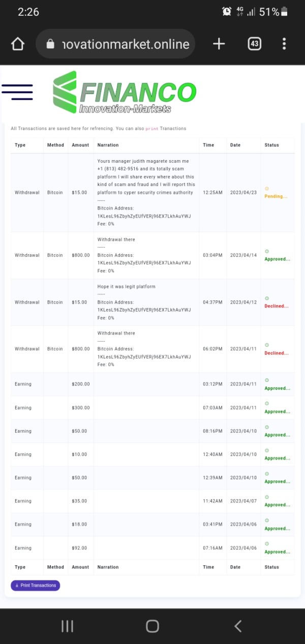Click the first Declined status label

point(276,306)
